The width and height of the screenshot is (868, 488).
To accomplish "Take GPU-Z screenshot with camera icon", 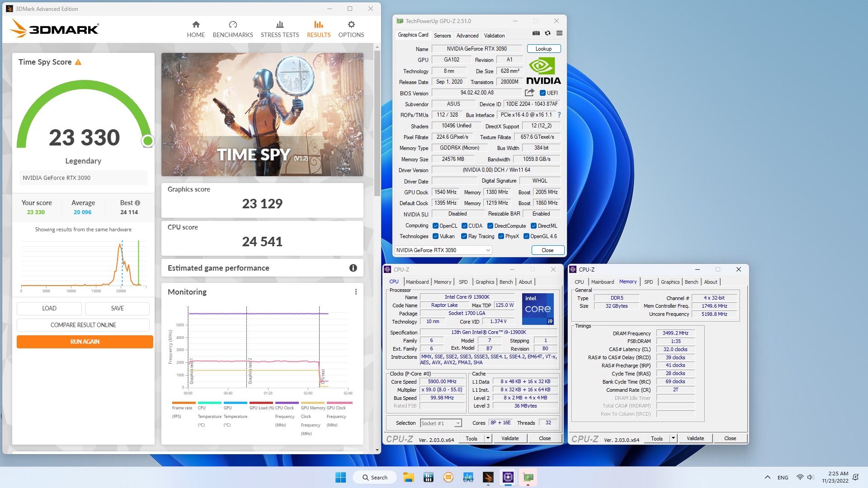I will tap(536, 33).
